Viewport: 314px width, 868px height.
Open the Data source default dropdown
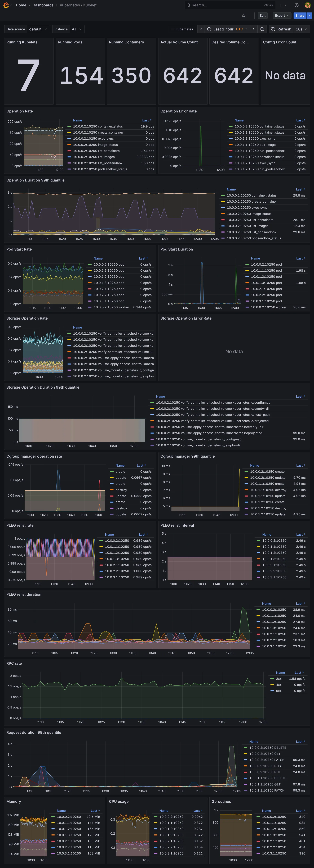click(38, 29)
